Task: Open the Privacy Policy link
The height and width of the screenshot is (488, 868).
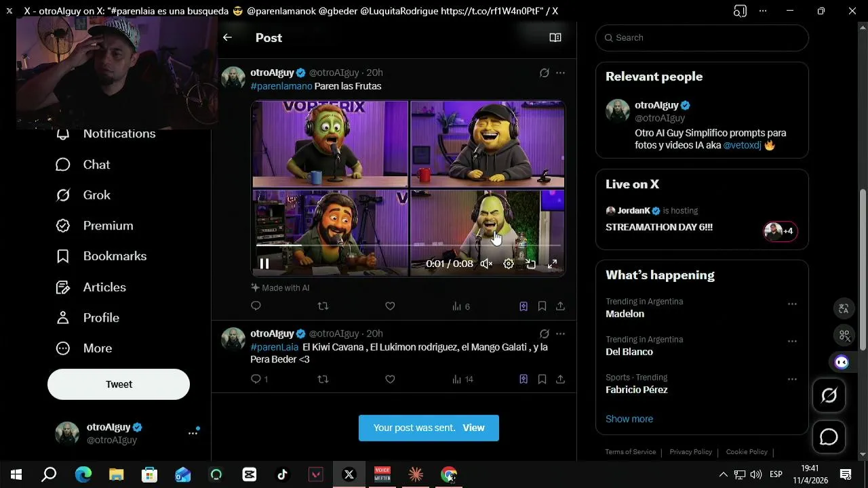Action: coord(690,452)
